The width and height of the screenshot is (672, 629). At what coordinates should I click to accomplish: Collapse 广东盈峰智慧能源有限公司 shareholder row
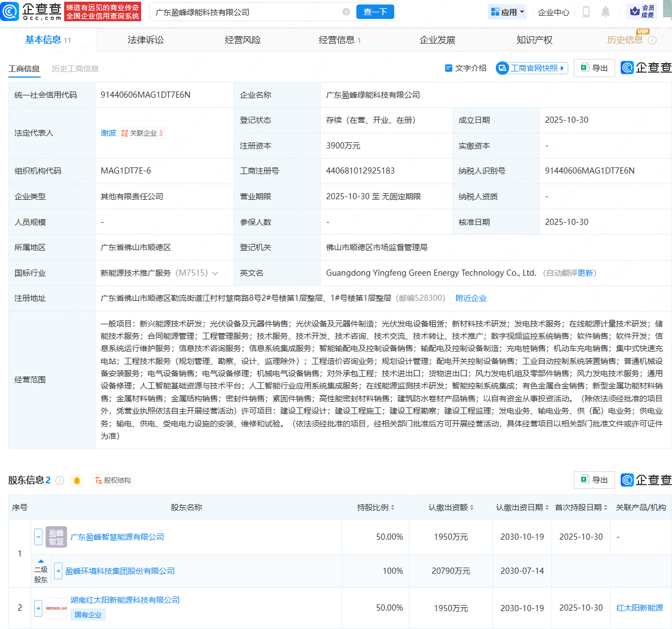(38, 537)
